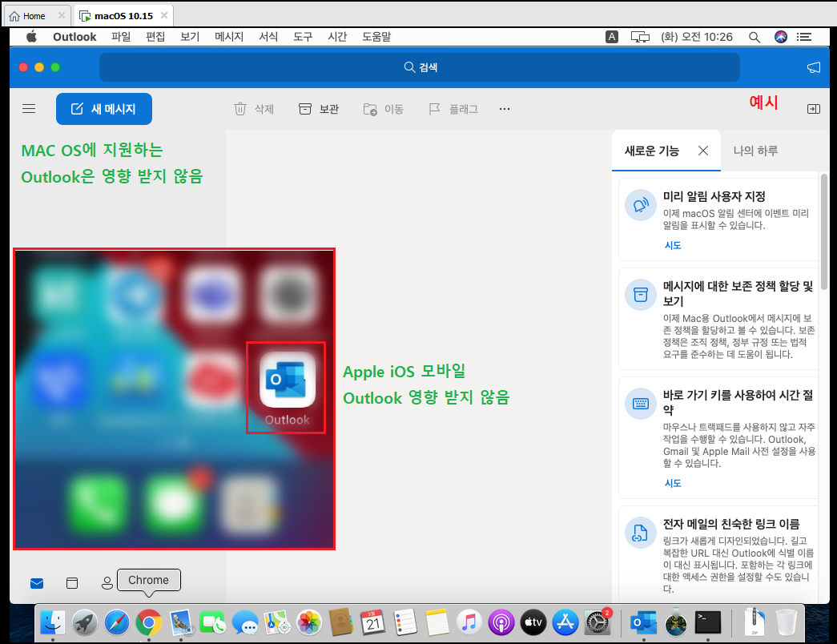Open Chrome from the dock
This screenshot has width=837, height=644.
tap(149, 622)
